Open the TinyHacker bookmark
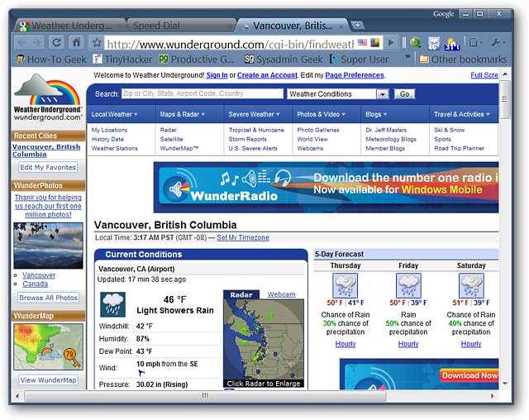Viewport: 529px width, 420px height. [122, 60]
